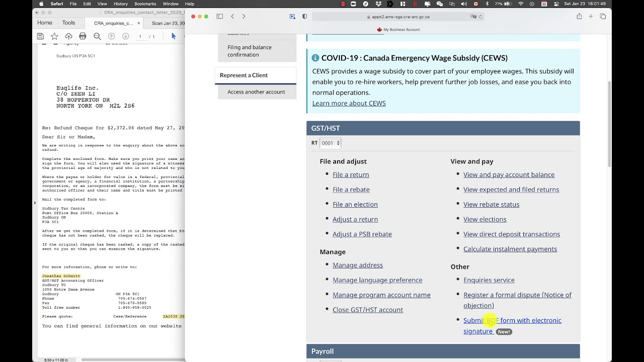Screen dimensions: 644x362
Task: Open View and pay account balance
Action: (509, 174)
